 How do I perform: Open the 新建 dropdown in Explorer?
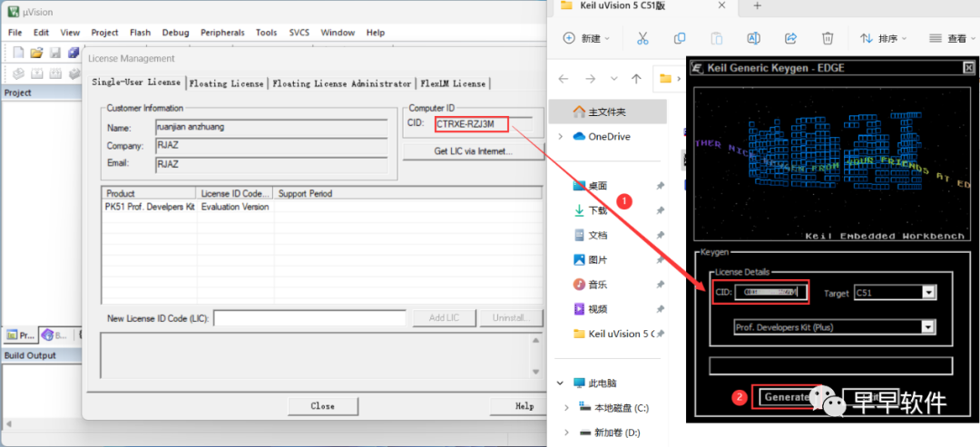[x=586, y=39]
